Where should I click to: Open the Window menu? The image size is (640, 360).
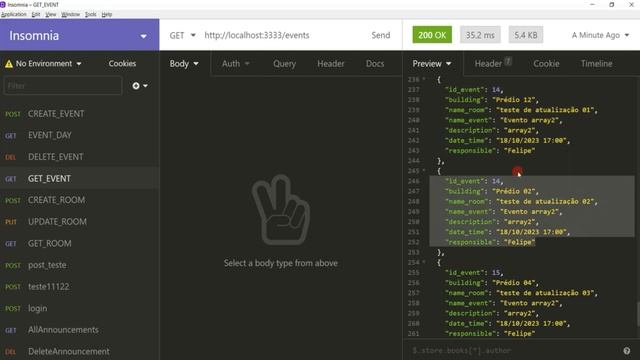coord(70,14)
